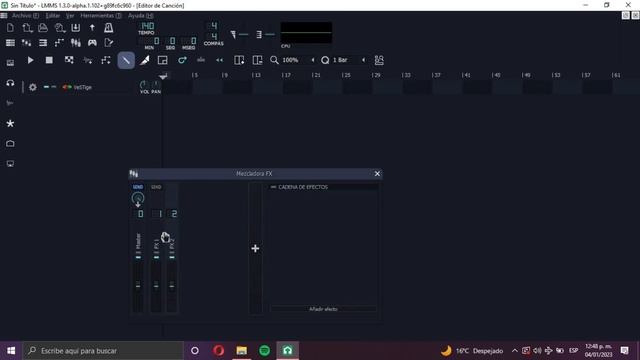Select the edit/selection mode tool
This screenshot has height=360, width=640.
(162, 60)
